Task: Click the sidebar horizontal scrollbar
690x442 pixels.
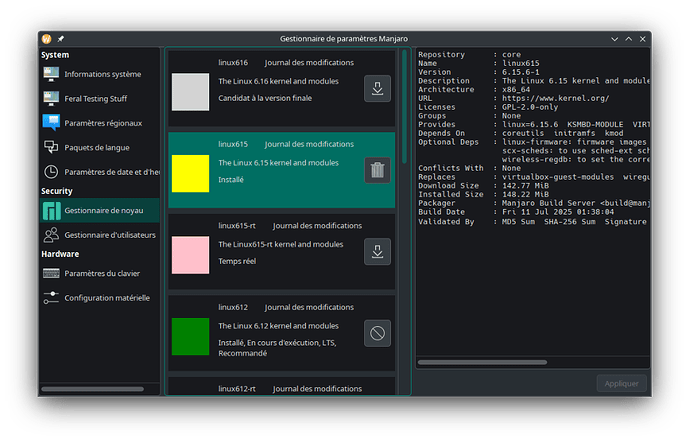Action: (92, 389)
